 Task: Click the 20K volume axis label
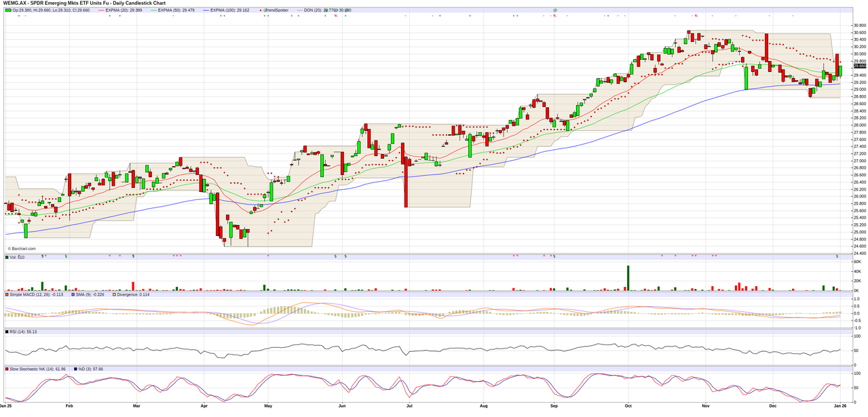[x=857, y=281]
